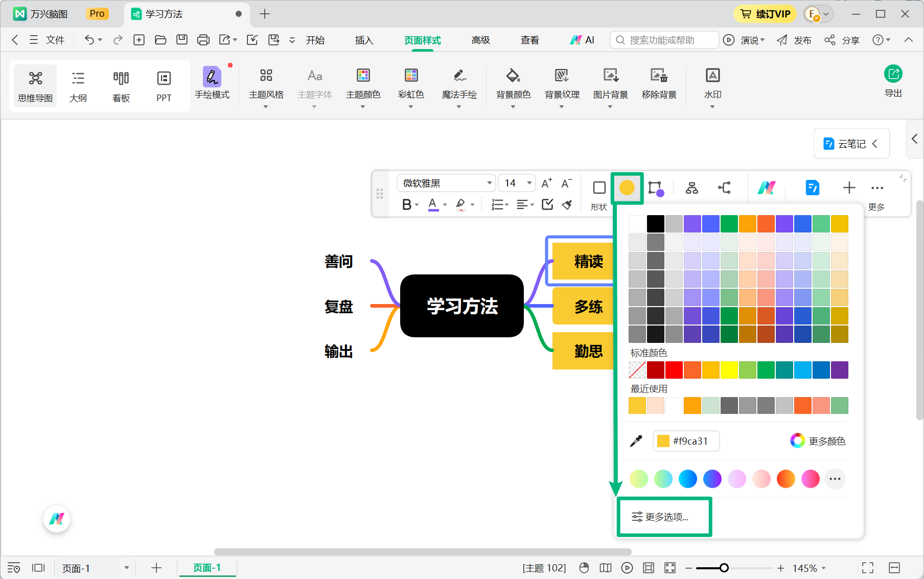Select the 思维导图 mind map view

click(35, 86)
